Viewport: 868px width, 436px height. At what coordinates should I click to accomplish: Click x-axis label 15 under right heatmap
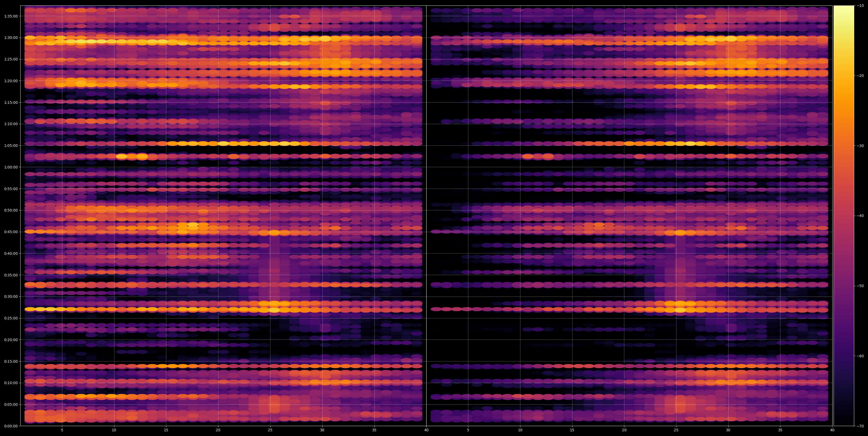pos(572,430)
